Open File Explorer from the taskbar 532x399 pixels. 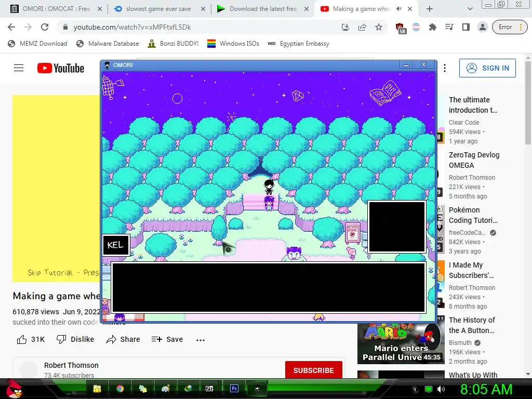point(97,389)
